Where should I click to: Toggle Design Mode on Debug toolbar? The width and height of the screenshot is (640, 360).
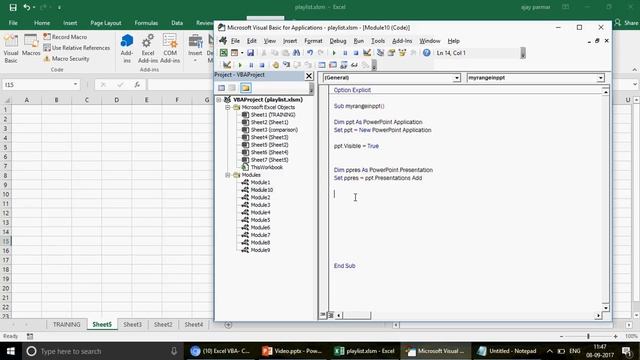click(x=227, y=65)
